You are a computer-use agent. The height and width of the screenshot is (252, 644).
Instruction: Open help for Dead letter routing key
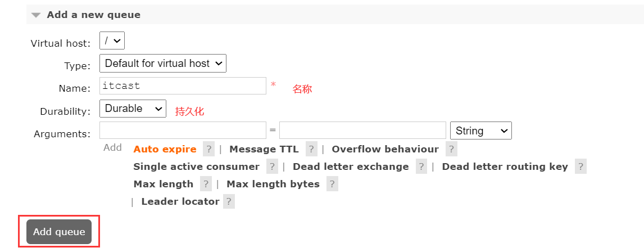(580, 166)
